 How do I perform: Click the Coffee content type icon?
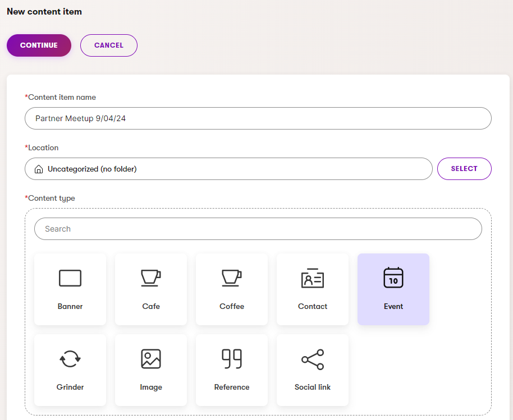(x=231, y=278)
